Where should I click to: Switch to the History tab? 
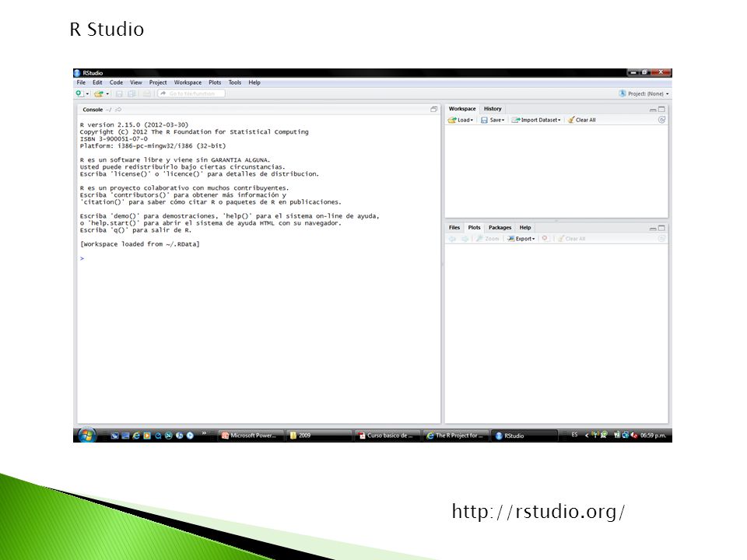coord(493,109)
